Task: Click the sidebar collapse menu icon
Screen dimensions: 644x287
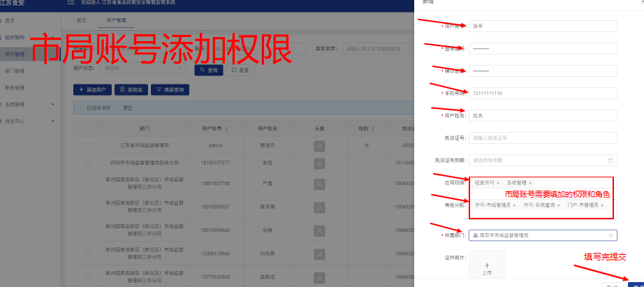Action: click(x=71, y=3)
